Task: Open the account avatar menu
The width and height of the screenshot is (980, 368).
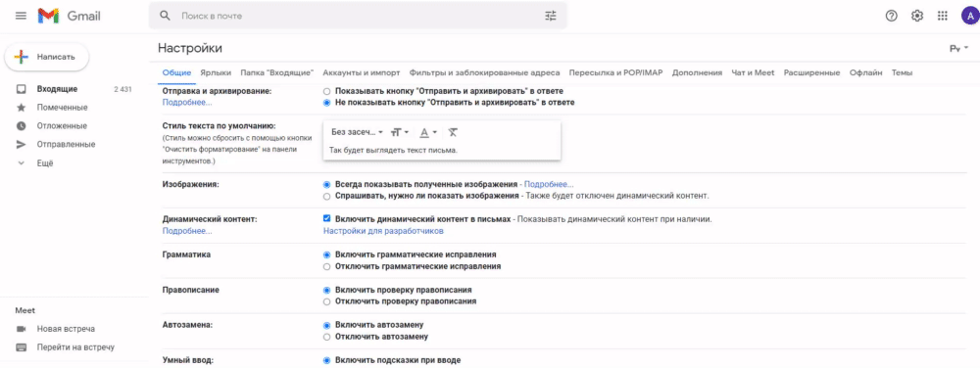Action: click(x=970, y=17)
